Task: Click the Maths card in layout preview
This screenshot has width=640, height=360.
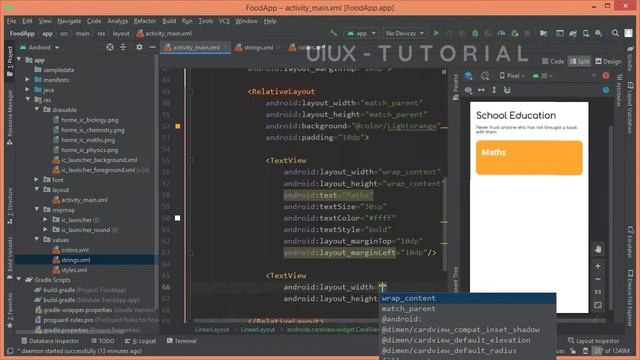Action: coord(529,158)
